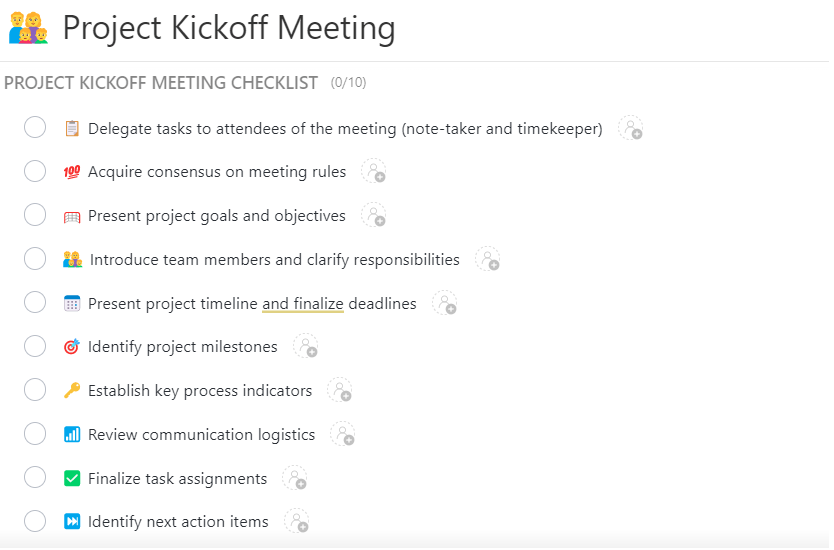Assign person to Review communication logistics
The image size is (834, 550).
342,434
